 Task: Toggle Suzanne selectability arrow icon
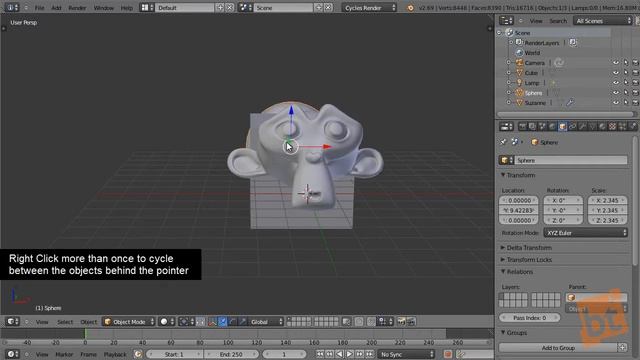tap(626, 103)
